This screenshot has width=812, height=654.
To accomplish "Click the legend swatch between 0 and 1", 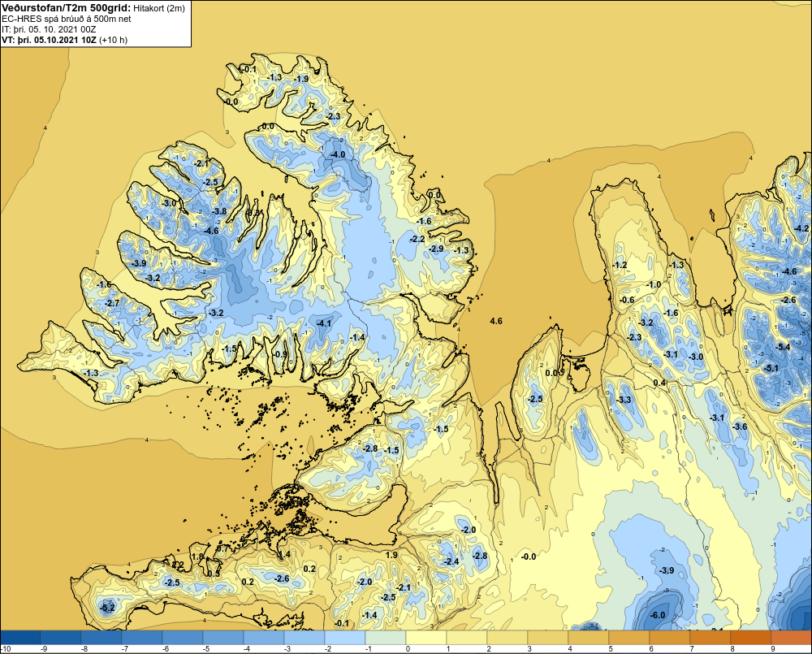I will (426, 637).
